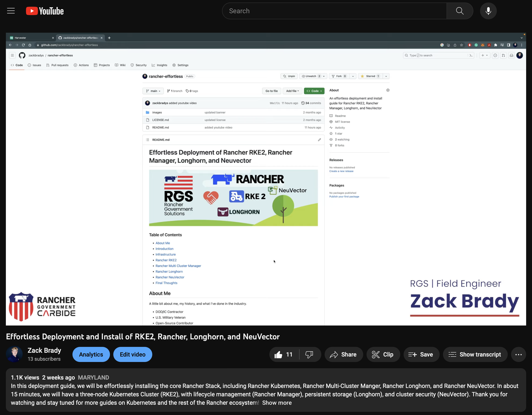Show the video transcript
This screenshot has width=532, height=415.
pos(475,354)
